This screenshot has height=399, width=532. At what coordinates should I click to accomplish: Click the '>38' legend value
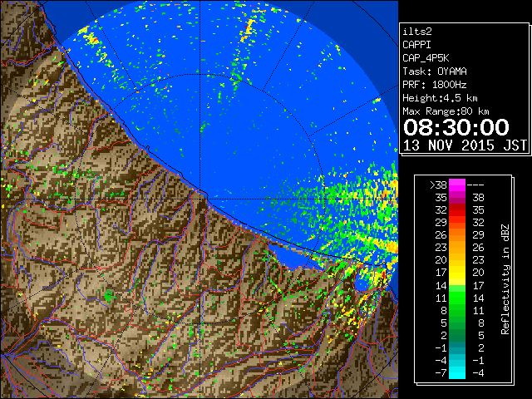point(438,185)
